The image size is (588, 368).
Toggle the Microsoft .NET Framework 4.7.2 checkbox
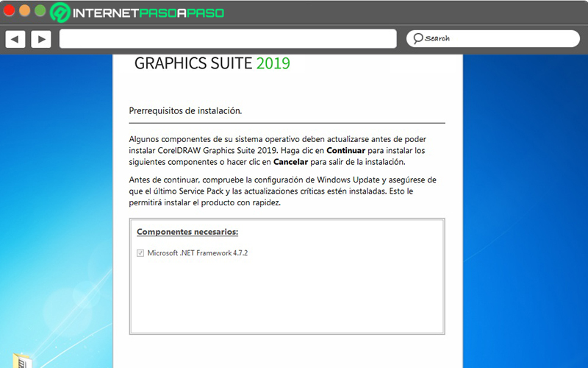[140, 253]
